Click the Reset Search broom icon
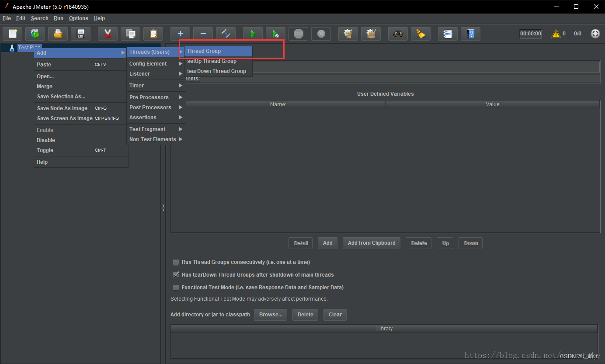Screen dimensions: 605x364 pyautogui.click(x=421, y=34)
